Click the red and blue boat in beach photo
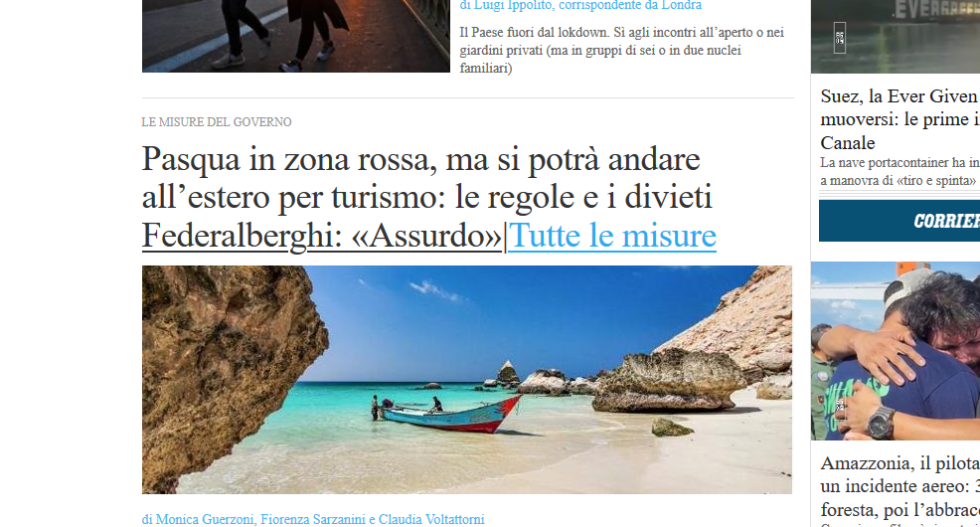The width and height of the screenshot is (980, 527). pos(451,415)
